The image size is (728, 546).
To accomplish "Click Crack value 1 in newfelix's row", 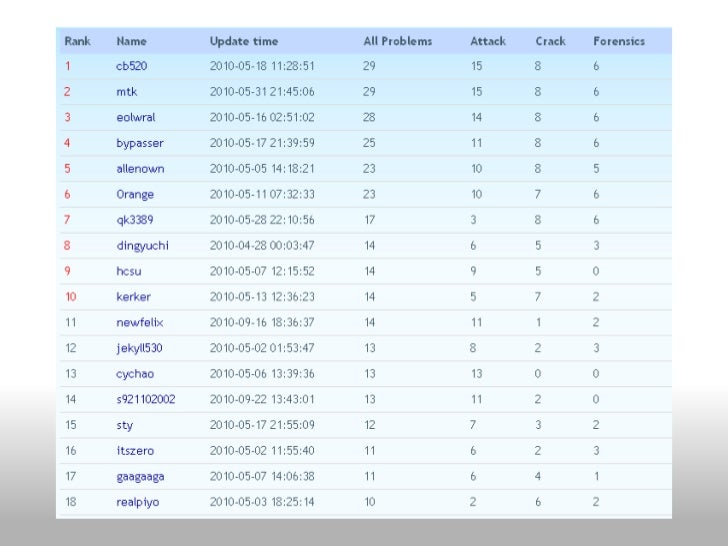I will click(538, 322).
